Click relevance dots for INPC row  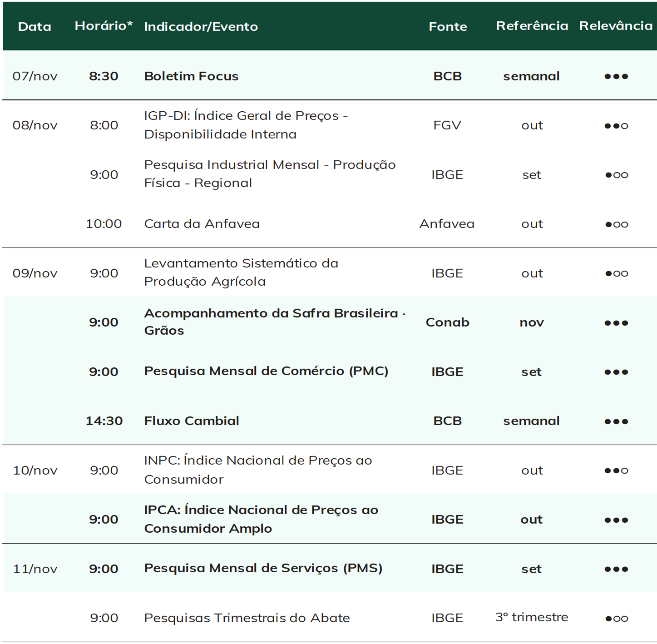pyautogui.click(x=616, y=471)
